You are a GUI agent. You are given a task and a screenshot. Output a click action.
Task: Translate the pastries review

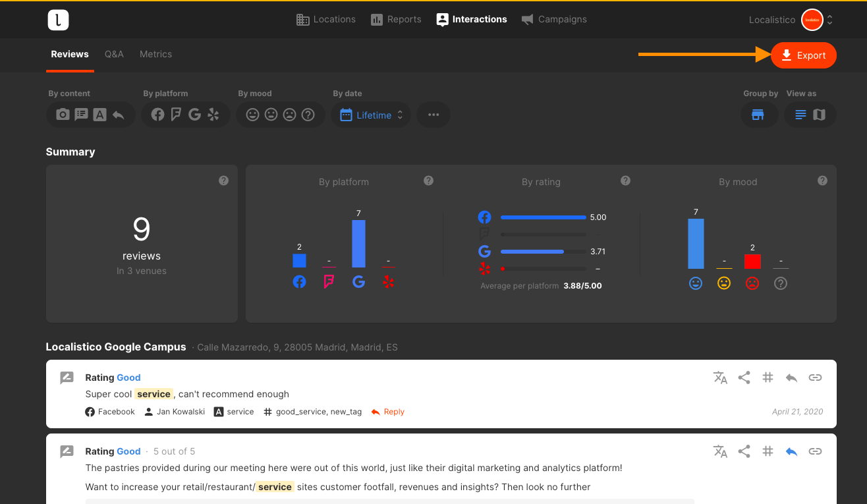(720, 451)
